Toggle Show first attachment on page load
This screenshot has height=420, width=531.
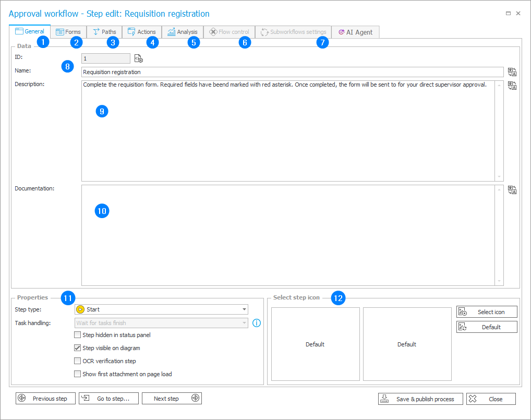coord(78,374)
